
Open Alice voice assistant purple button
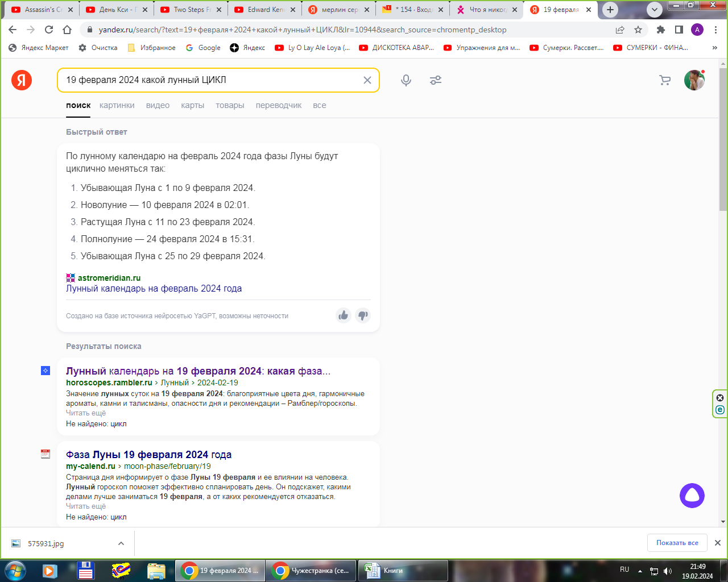[x=692, y=496]
